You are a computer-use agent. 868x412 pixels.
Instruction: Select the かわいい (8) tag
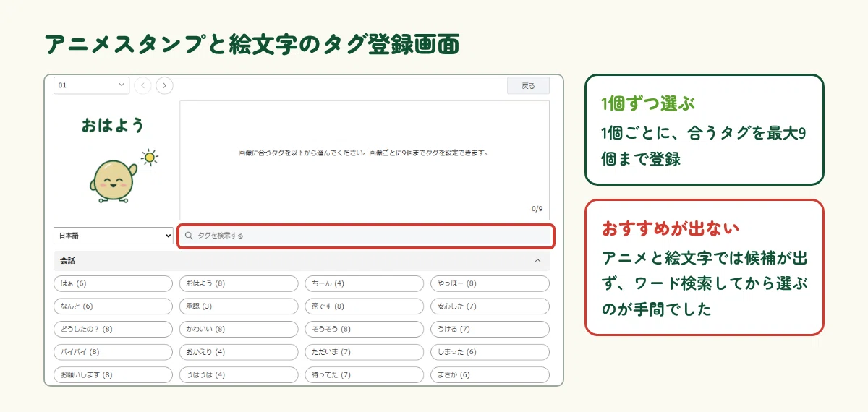(239, 329)
